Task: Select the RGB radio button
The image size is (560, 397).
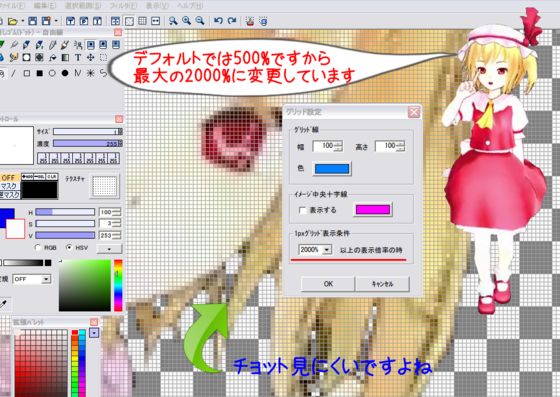Action: 38,247
